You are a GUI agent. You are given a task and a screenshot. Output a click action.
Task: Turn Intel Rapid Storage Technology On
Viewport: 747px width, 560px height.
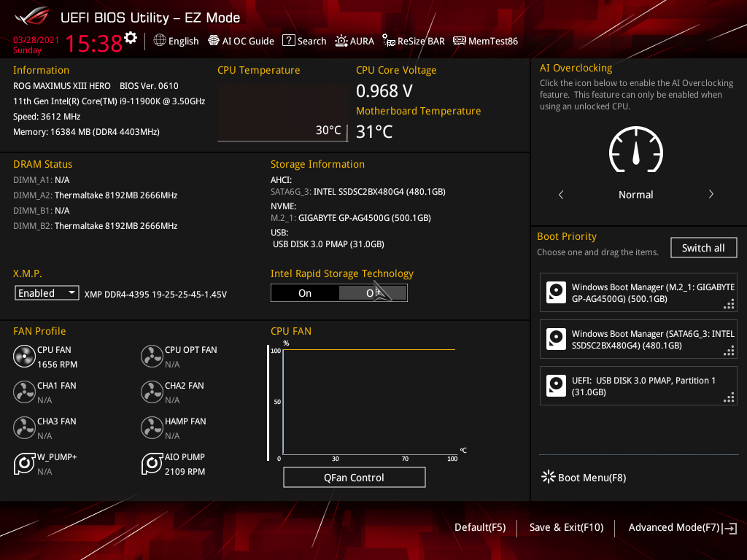[305, 293]
